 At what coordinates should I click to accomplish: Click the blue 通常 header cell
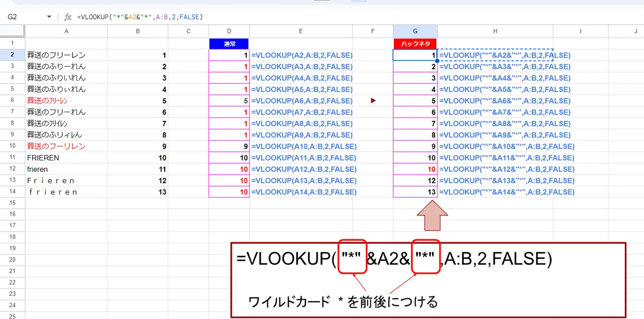(229, 44)
